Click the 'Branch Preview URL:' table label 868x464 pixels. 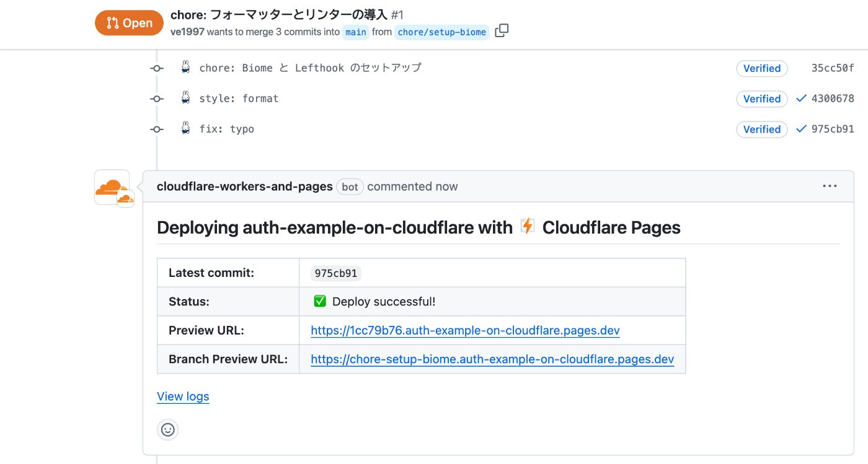coord(228,359)
